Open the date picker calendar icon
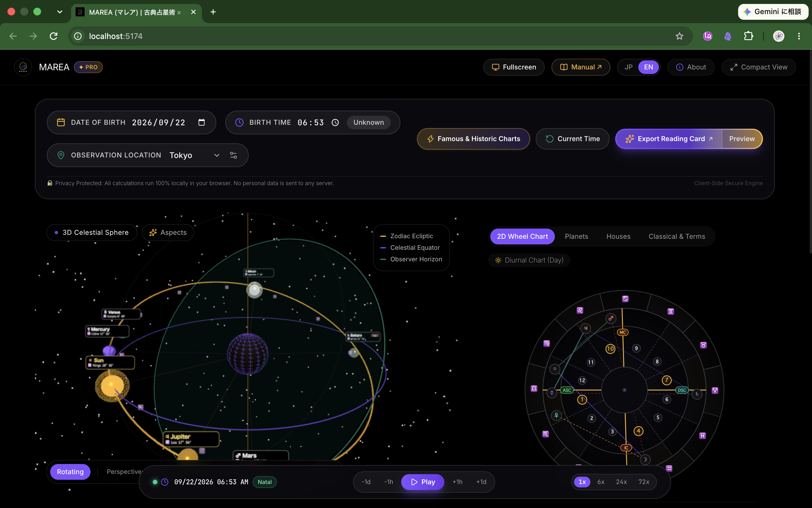Screen dimensions: 812x508 [201, 122]
